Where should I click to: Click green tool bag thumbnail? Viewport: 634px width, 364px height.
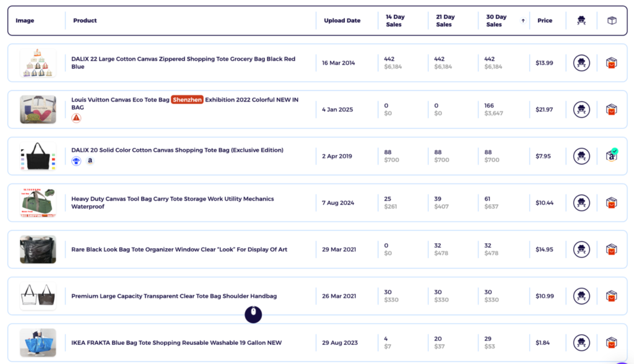pyautogui.click(x=38, y=202)
